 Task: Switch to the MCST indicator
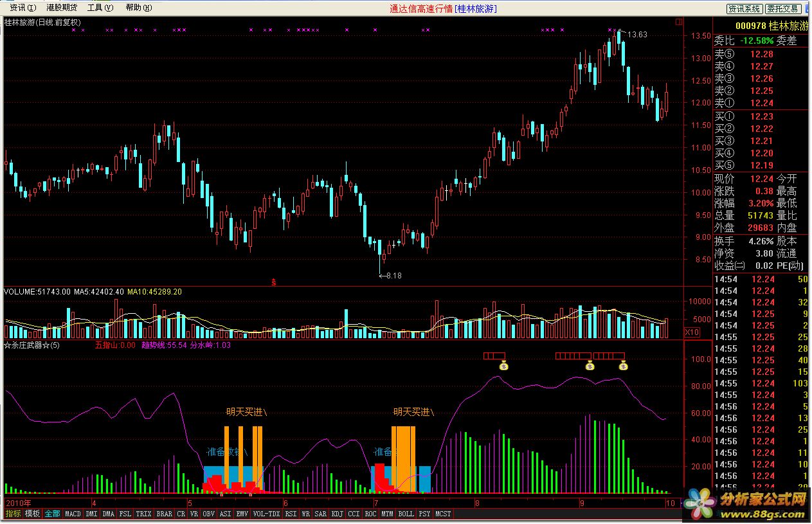(443, 514)
